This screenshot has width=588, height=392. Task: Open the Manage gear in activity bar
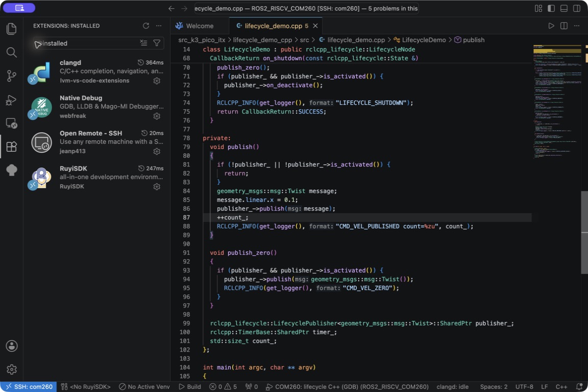12,370
